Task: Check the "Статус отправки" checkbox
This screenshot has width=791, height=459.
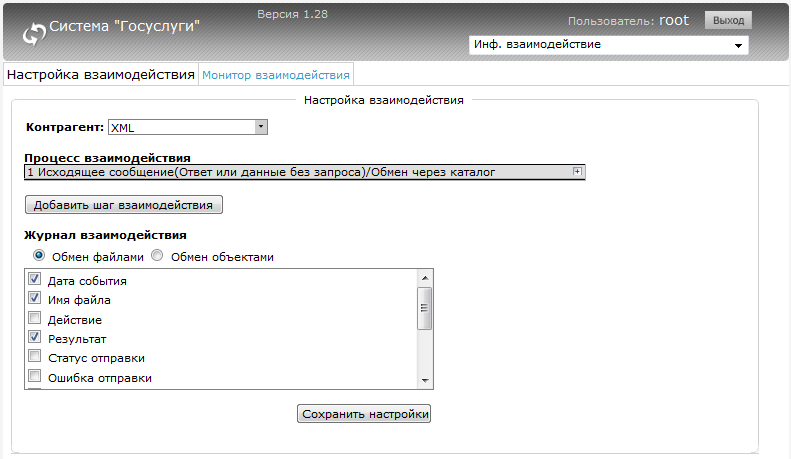Action: coord(34,356)
